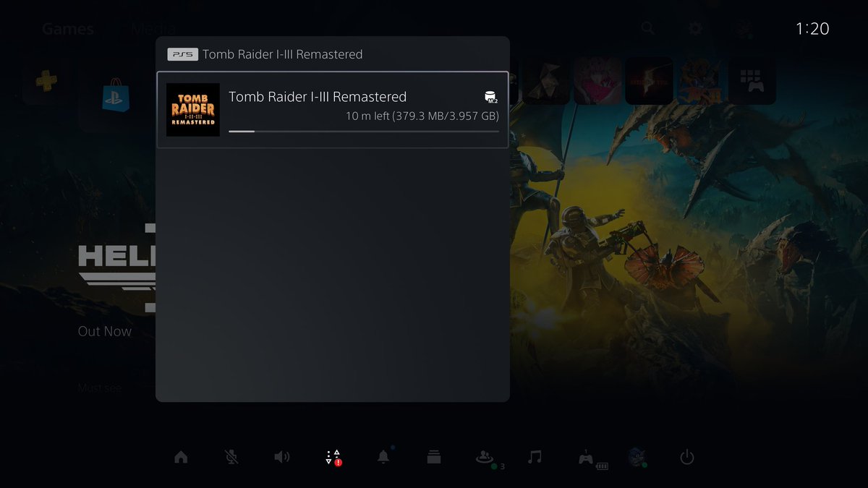Viewport: 868px width, 488px height.
Task: Select the dark game tile with red lettering
Action: point(650,81)
